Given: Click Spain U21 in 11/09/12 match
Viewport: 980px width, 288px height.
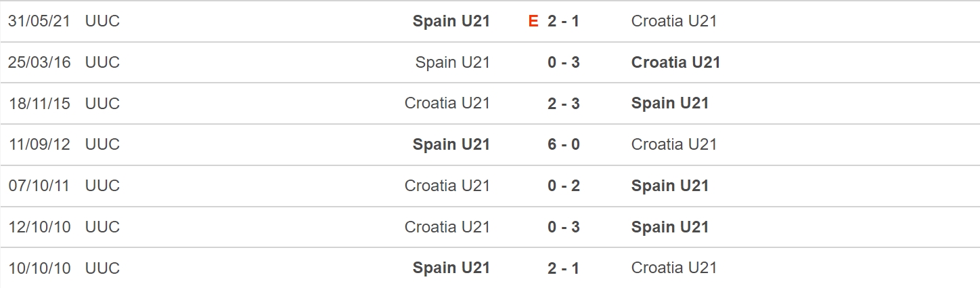Looking at the screenshot, I should coord(451,144).
